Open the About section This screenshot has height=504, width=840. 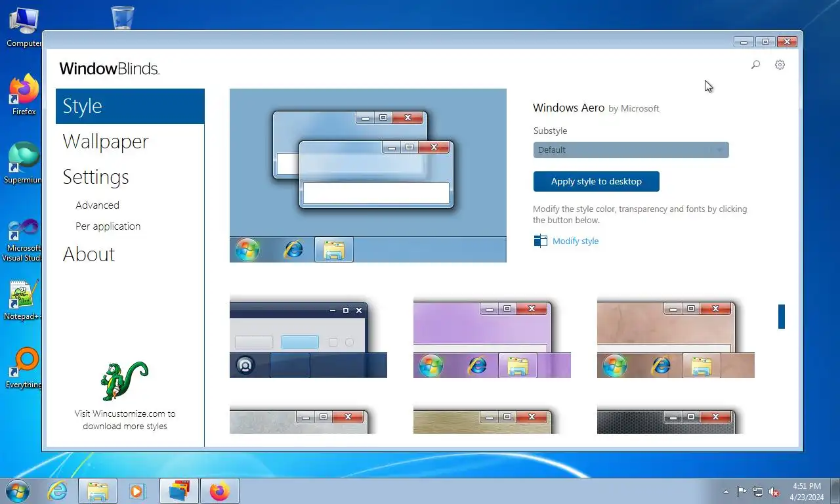(x=89, y=255)
